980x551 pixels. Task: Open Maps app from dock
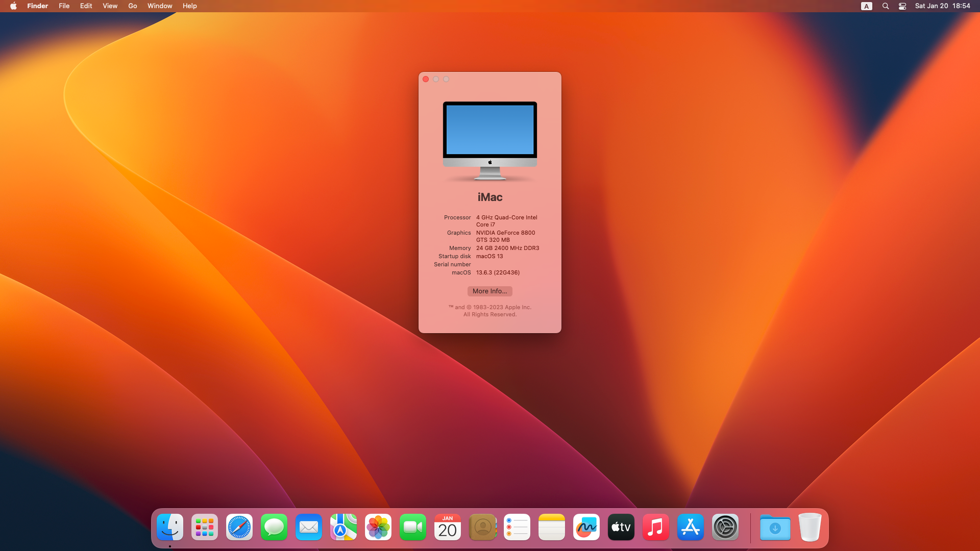[x=344, y=528]
